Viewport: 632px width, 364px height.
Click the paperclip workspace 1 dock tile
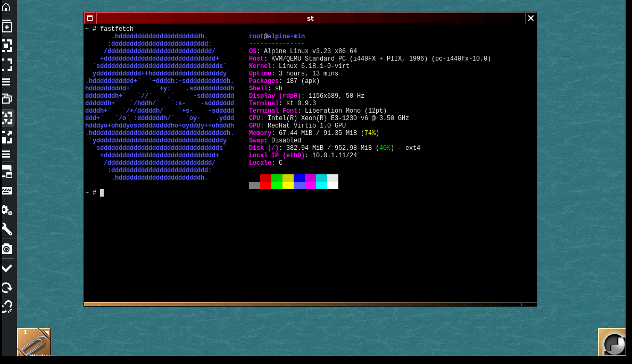pos(34,342)
